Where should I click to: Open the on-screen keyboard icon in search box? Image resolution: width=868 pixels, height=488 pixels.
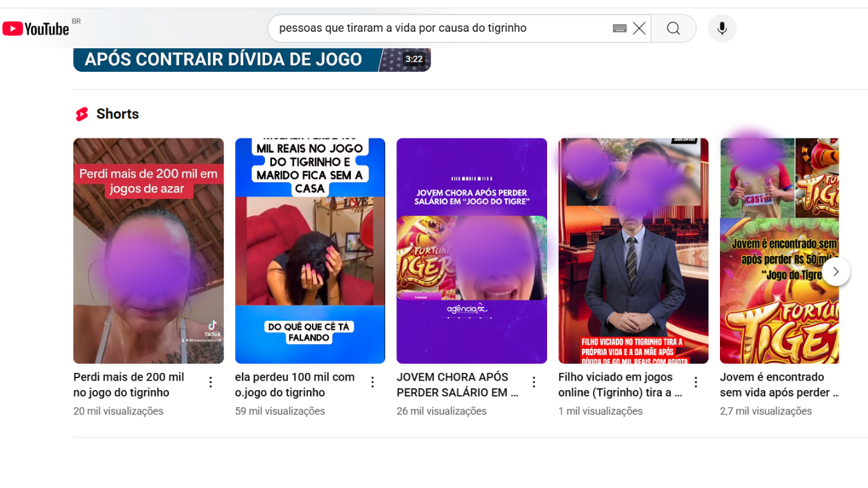tap(620, 29)
